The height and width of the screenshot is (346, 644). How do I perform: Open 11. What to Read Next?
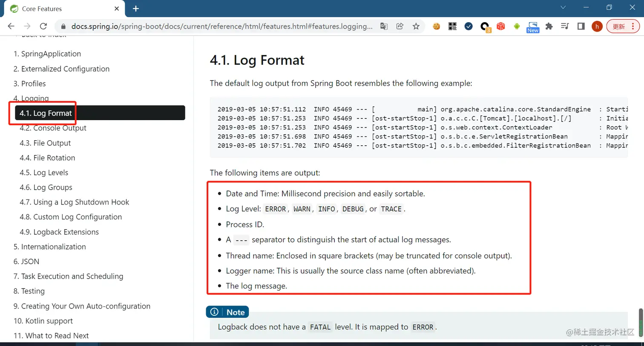click(51, 336)
